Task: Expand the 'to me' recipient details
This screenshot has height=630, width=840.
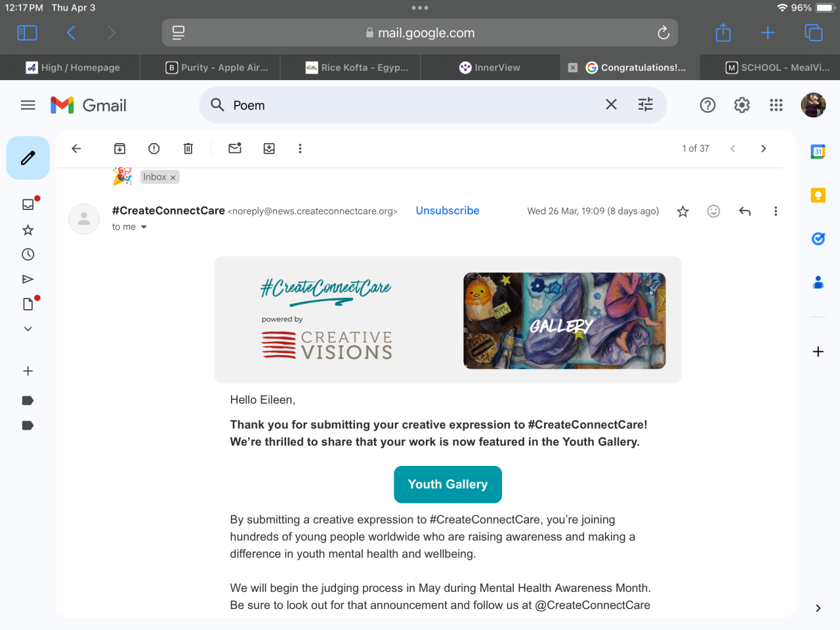Action: (x=144, y=227)
